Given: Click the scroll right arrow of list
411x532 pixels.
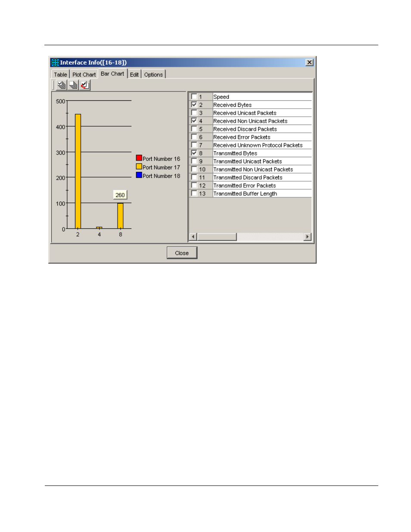Looking at the screenshot, I should point(308,237).
